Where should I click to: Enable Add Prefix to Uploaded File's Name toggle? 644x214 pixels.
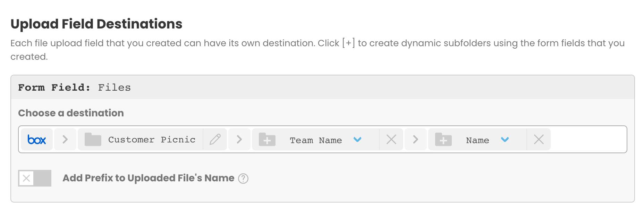[35, 178]
